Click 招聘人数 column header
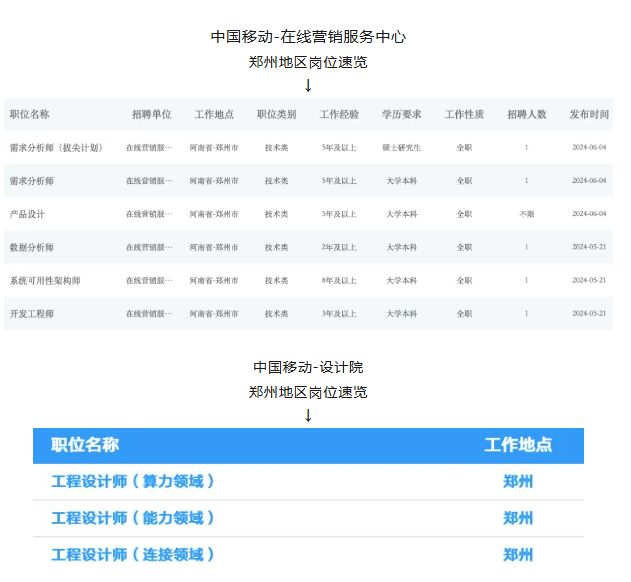 [x=527, y=115]
